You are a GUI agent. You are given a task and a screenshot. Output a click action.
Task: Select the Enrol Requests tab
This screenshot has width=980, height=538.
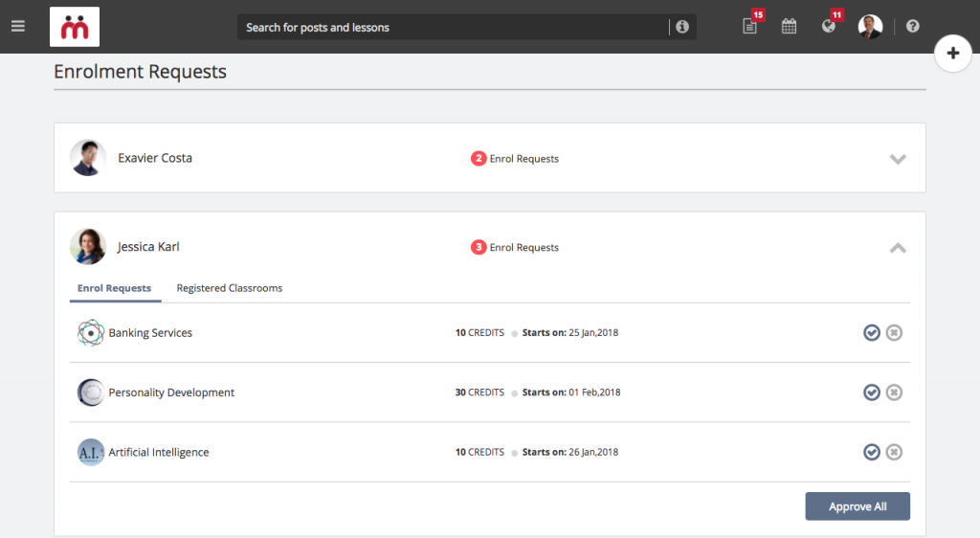tap(115, 288)
